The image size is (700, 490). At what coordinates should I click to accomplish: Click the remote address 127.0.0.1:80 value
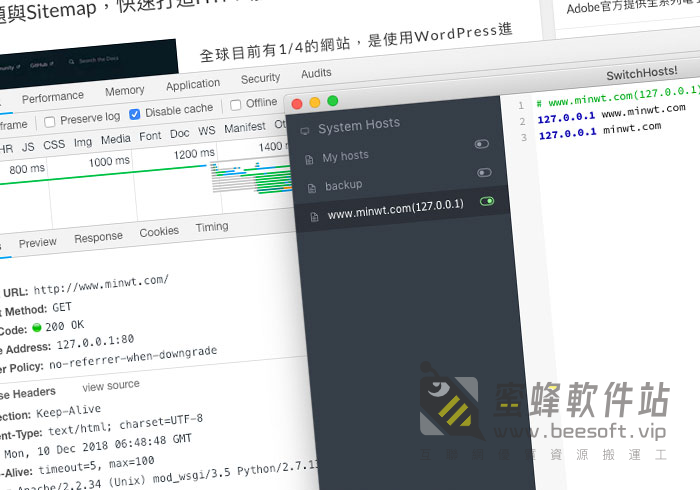click(96, 342)
